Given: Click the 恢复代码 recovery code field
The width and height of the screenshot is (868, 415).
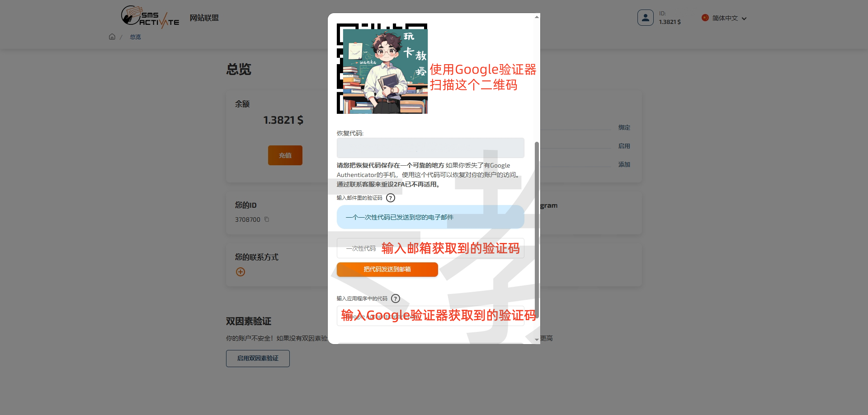Looking at the screenshot, I should 430,148.
